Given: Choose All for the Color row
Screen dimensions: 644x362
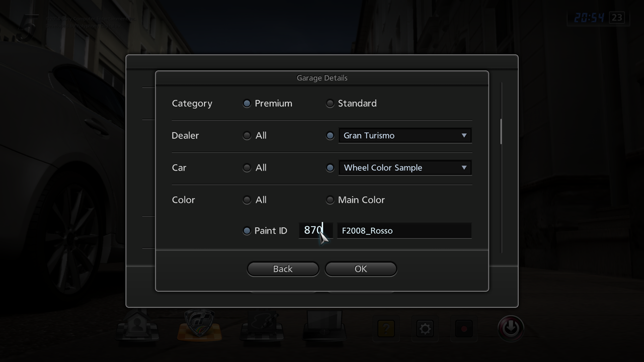Looking at the screenshot, I should tap(247, 200).
